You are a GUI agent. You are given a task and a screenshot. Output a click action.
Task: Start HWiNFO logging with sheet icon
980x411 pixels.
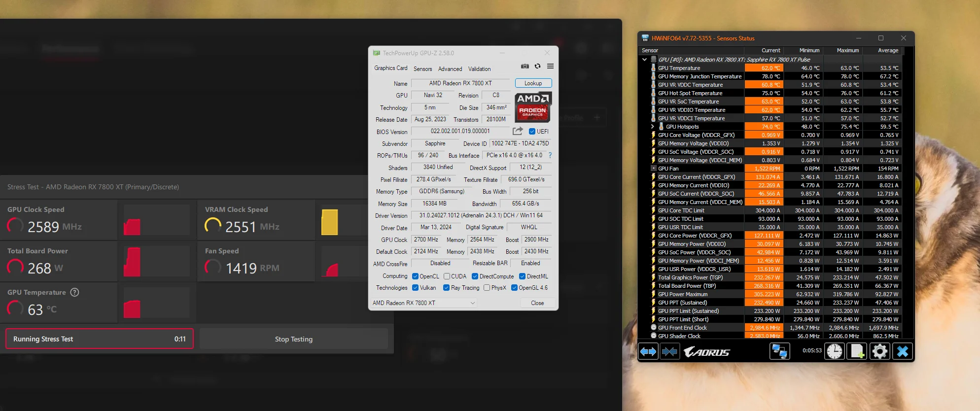coord(857,351)
